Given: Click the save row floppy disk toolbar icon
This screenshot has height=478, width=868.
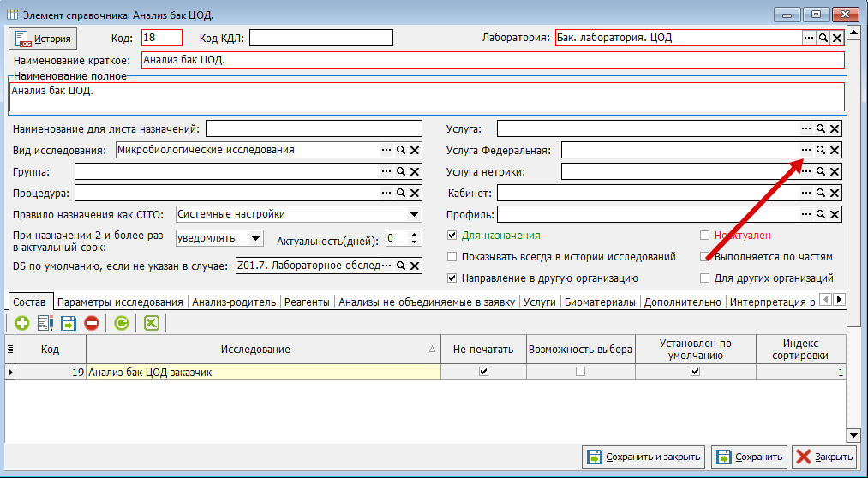Looking at the screenshot, I should 68,323.
